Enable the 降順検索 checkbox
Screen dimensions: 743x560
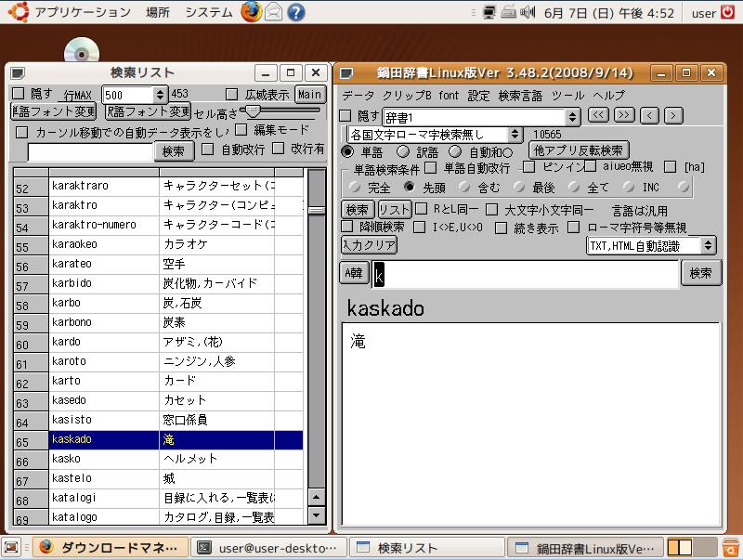[x=347, y=227]
